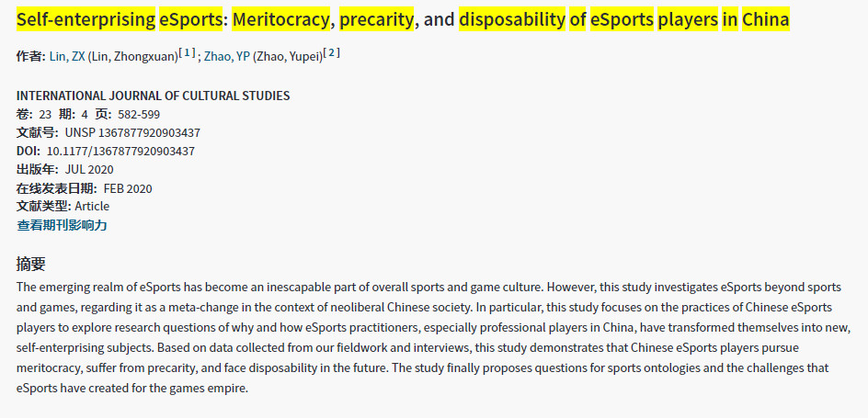Click the 摘要 abstract heading
868x418 pixels.
point(30,264)
